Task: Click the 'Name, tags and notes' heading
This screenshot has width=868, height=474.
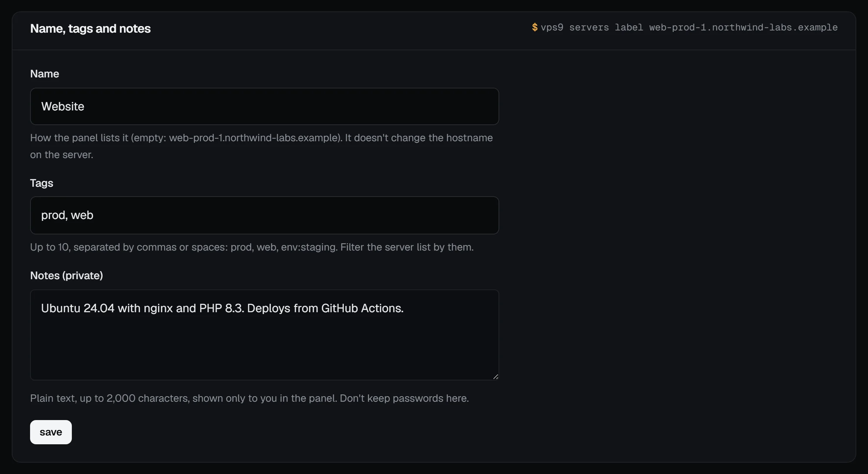Action: pos(90,29)
